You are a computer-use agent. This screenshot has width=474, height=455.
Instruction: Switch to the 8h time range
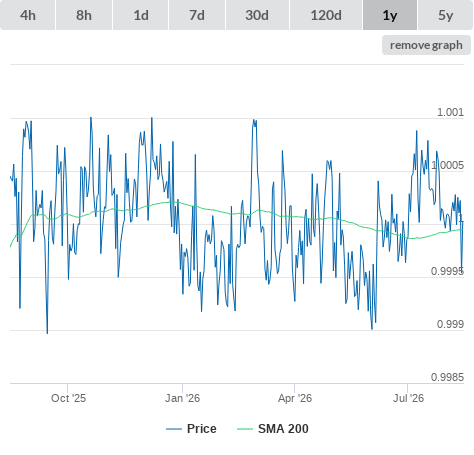click(84, 15)
